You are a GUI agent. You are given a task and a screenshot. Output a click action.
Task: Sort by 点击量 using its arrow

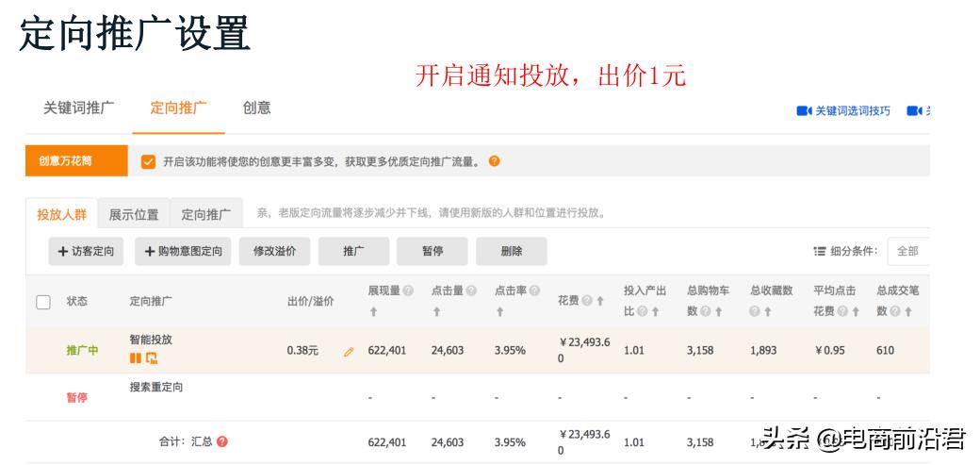coord(436,311)
